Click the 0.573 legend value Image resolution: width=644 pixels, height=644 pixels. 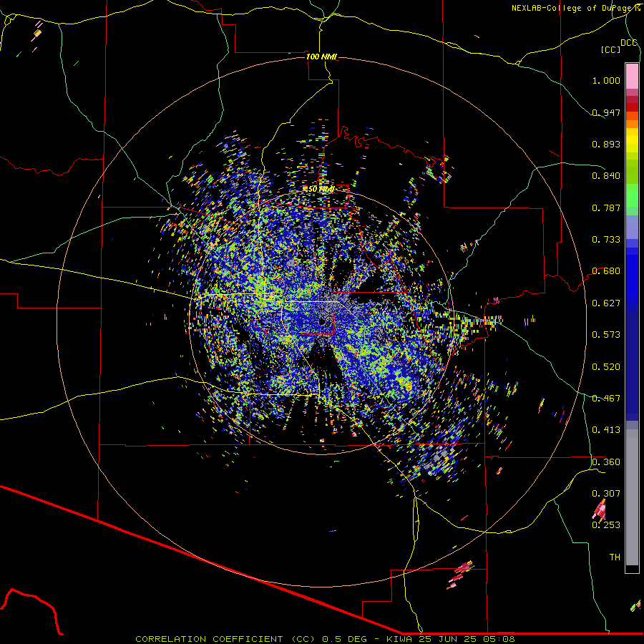point(606,335)
